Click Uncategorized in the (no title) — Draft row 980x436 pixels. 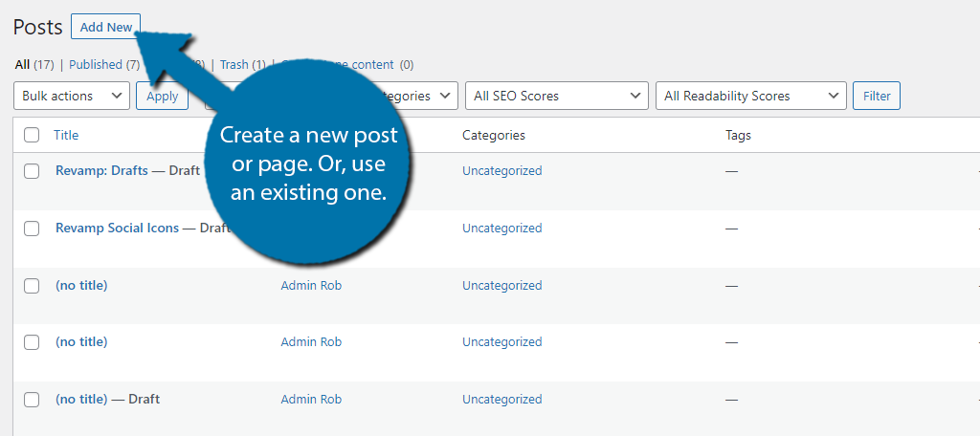click(x=501, y=399)
